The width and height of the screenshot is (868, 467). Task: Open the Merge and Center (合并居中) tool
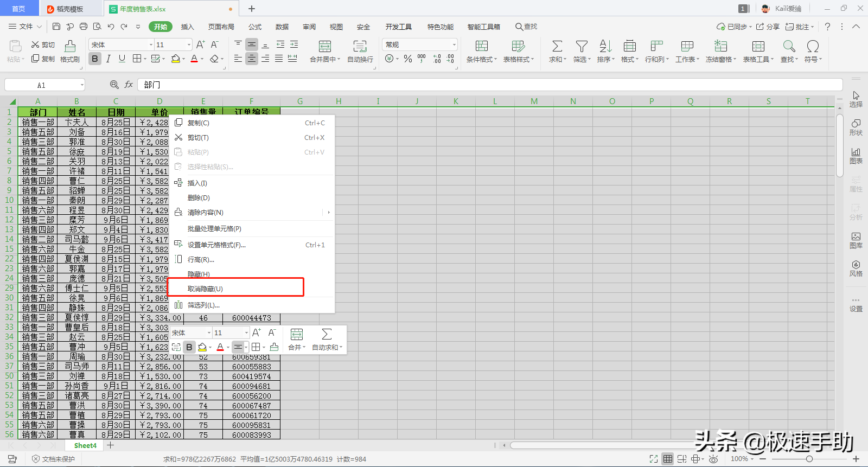324,52
